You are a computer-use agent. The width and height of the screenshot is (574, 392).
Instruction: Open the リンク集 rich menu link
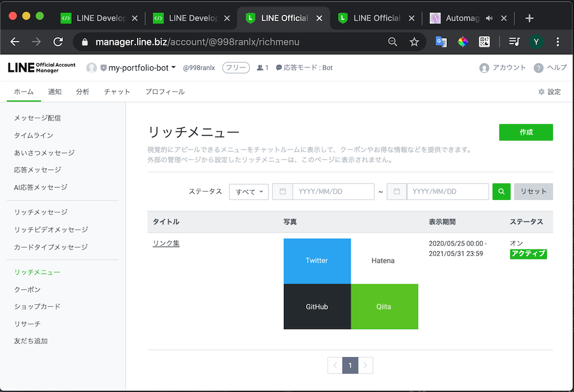[166, 243]
